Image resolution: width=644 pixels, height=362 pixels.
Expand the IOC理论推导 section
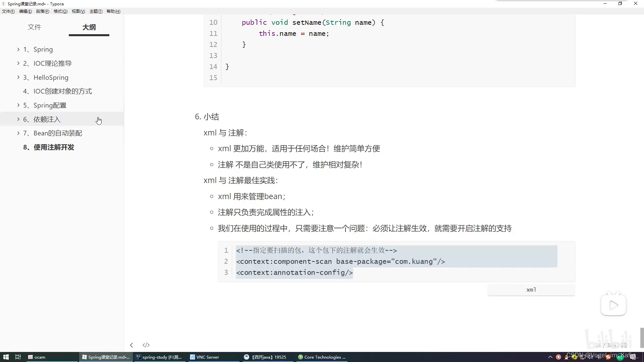tap(18, 63)
